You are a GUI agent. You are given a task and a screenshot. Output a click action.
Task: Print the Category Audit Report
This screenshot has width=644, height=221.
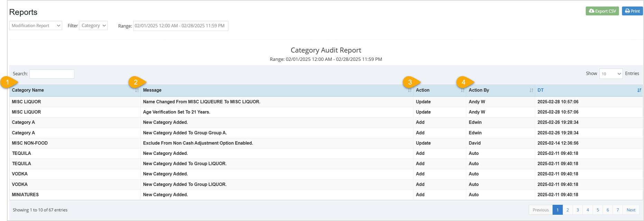click(632, 11)
